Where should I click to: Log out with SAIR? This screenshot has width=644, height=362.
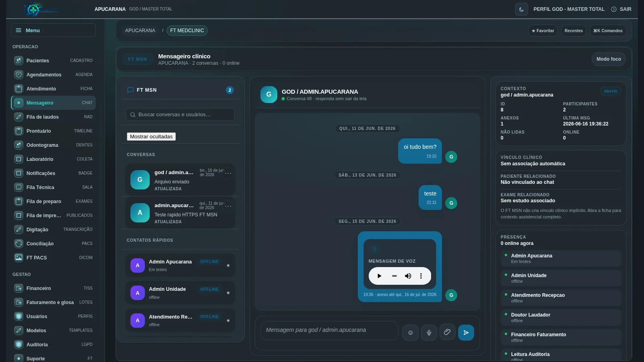tap(621, 9)
